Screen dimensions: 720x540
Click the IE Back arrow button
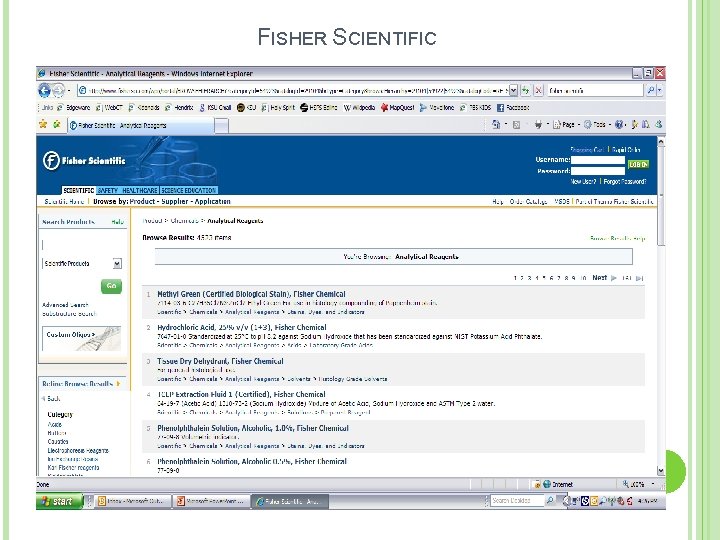tap(44, 90)
